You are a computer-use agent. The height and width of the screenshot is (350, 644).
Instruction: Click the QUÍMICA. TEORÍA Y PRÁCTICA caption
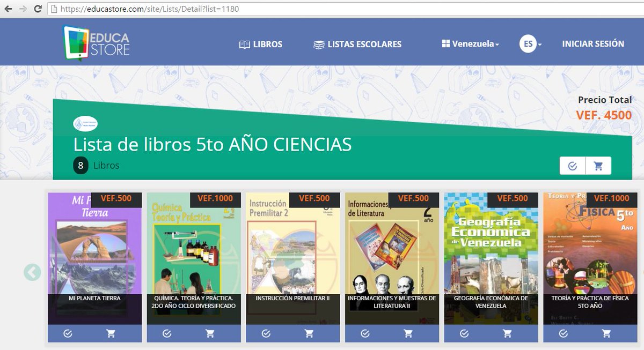194,302
